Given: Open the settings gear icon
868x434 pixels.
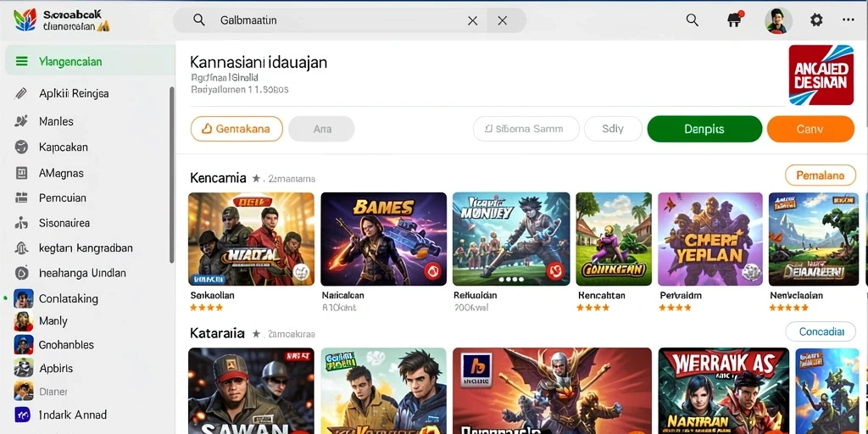Looking at the screenshot, I should [816, 20].
